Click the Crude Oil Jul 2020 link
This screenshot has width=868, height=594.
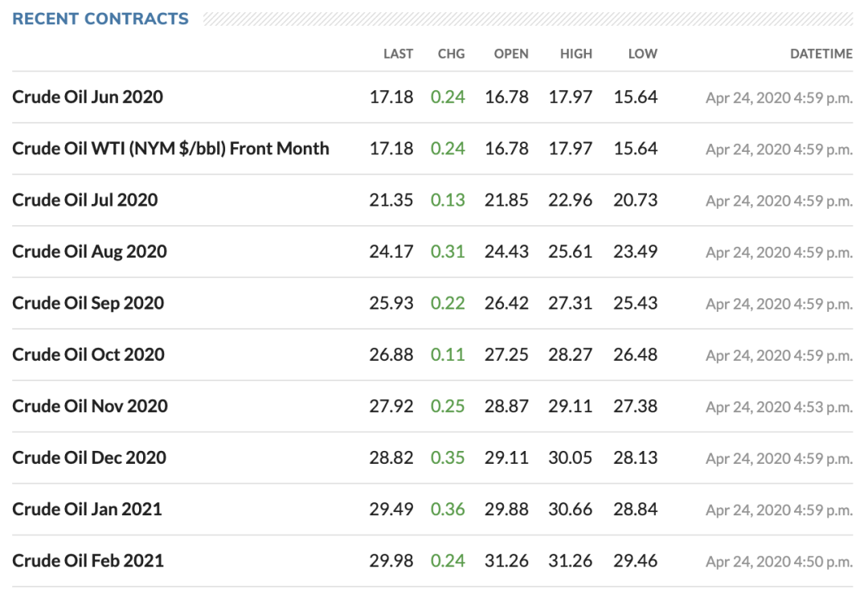tap(84, 200)
